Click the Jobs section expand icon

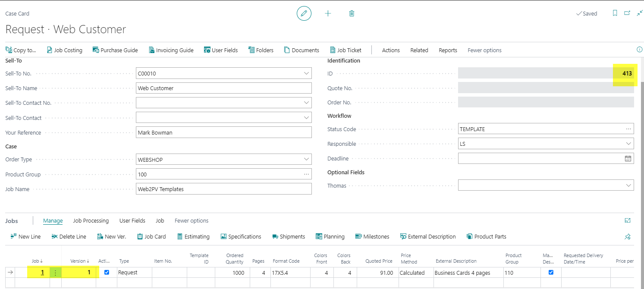coord(628,220)
